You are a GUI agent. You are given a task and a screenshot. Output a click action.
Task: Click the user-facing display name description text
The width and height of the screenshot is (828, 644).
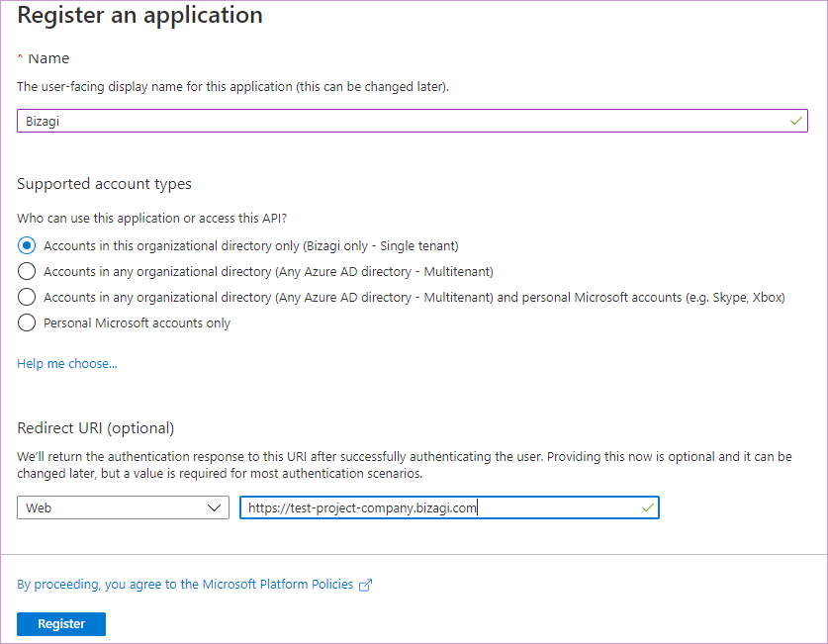(232, 87)
